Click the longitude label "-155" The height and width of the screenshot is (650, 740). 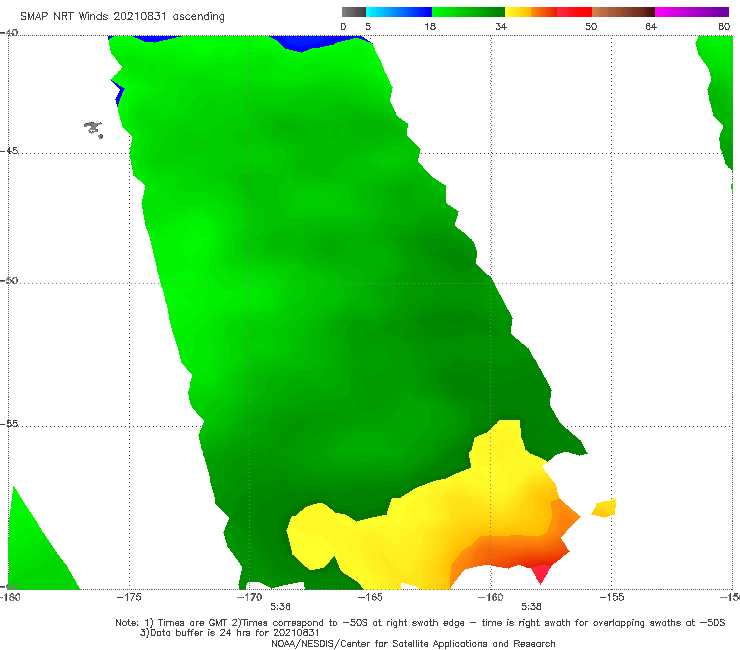[x=612, y=597]
